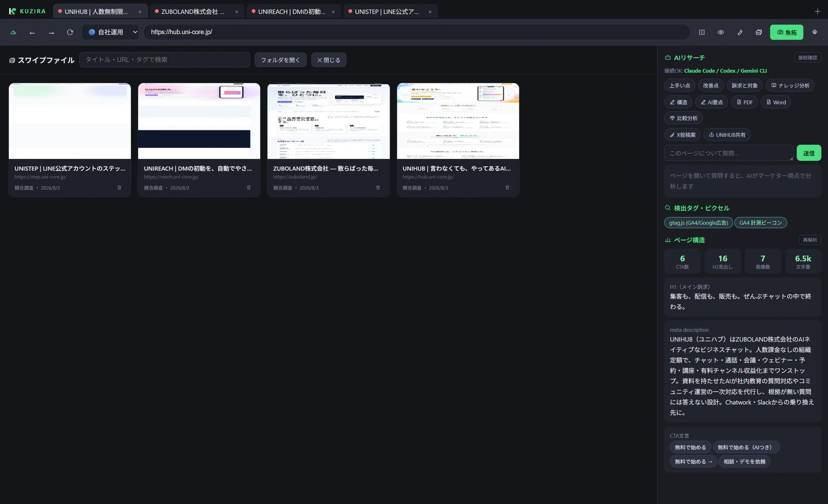Open a new tab with the plus icon
Viewport: 828px width, 504px height.
[x=817, y=11]
